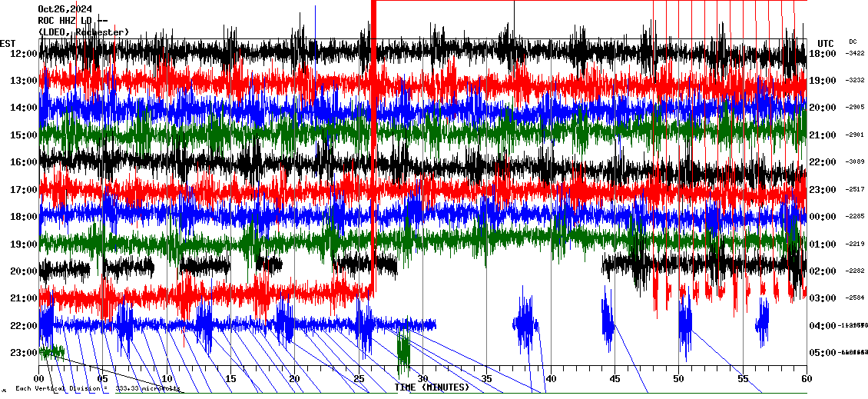868x399 pixels.
Task: Click the 60 minute tick label
Action: point(806,379)
